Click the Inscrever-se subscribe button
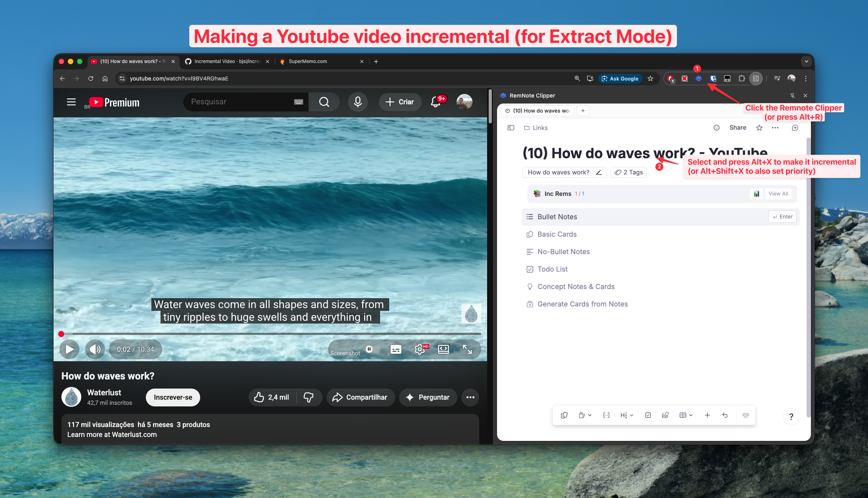The image size is (868, 498). (173, 397)
